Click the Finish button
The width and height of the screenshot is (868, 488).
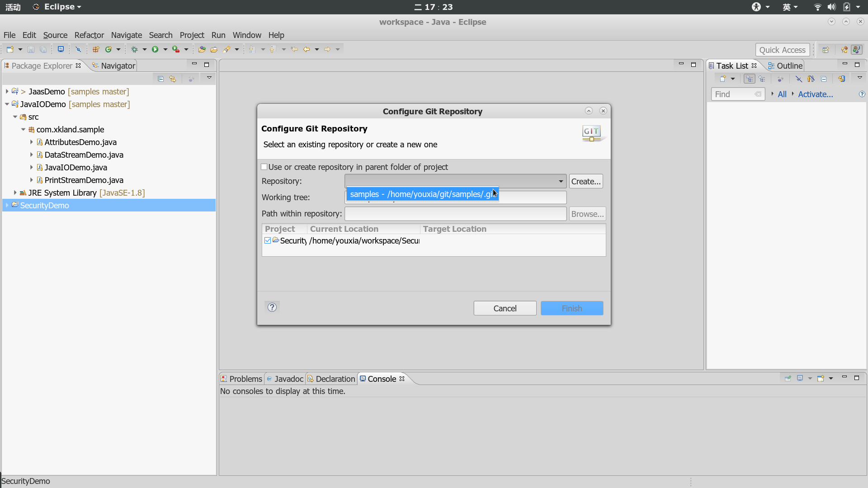[572, 308]
